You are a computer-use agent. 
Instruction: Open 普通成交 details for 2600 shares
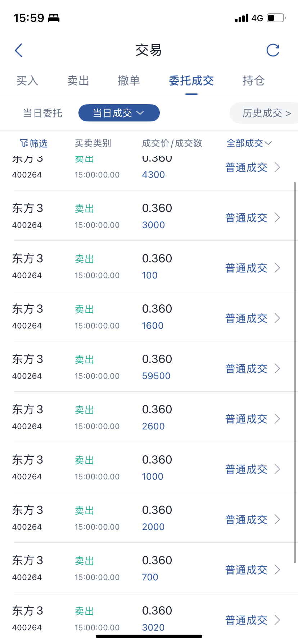tap(246, 419)
